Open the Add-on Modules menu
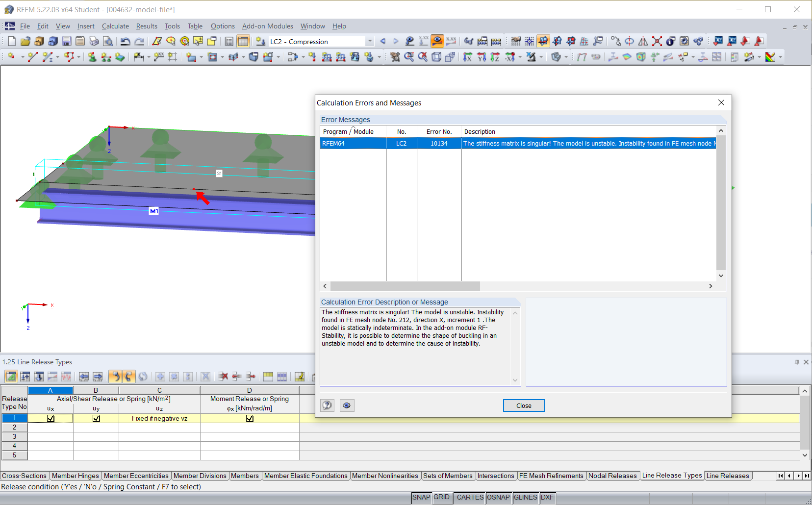 (x=268, y=26)
